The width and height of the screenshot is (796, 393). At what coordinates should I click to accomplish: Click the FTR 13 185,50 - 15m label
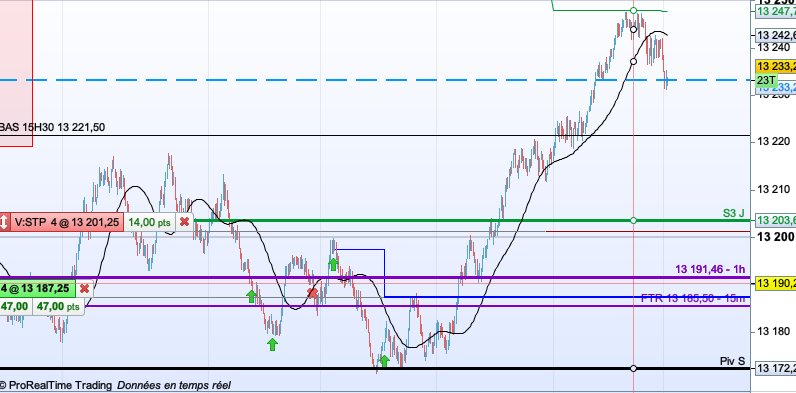click(x=693, y=298)
